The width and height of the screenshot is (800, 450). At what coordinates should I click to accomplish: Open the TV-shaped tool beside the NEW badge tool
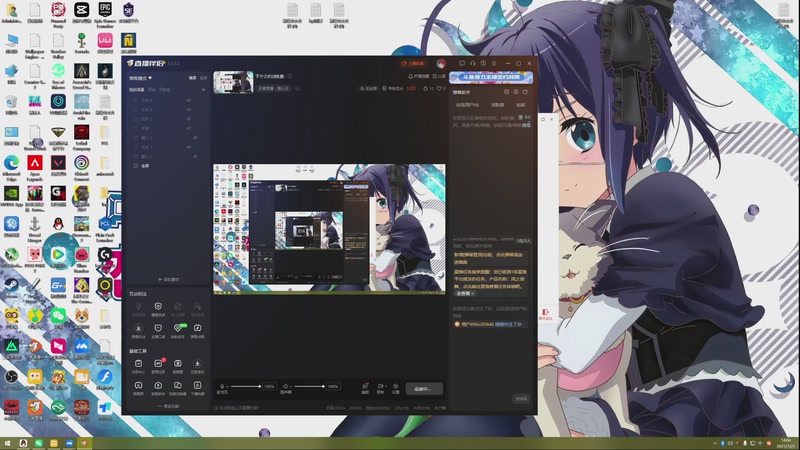pos(197,329)
